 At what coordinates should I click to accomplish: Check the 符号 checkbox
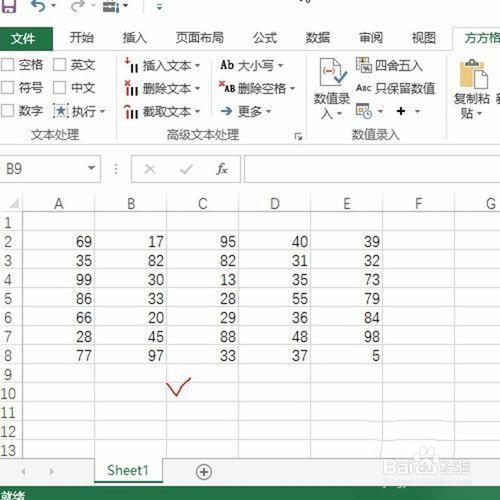coord(8,88)
